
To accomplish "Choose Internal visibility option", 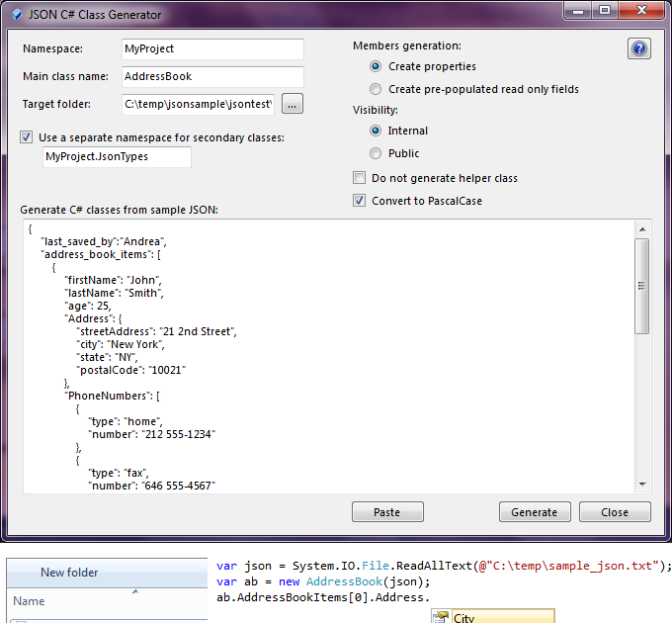I will pos(376,131).
